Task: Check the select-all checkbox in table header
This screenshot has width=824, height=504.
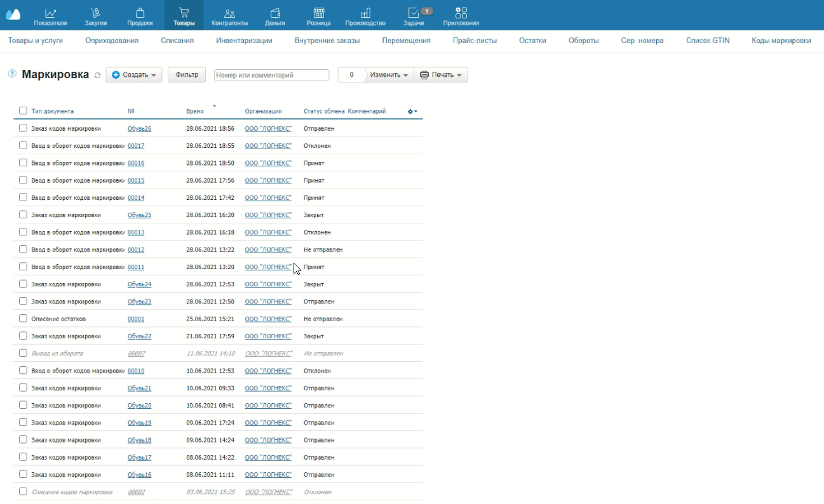Action: [23, 111]
